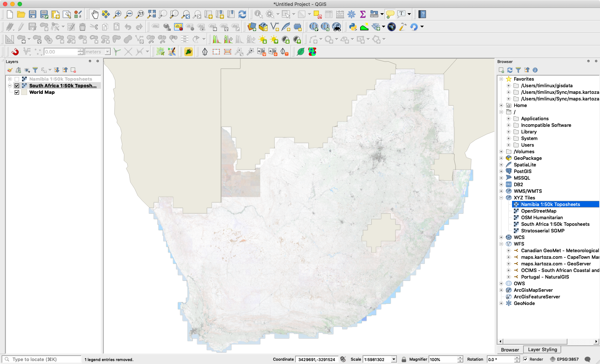Open the Statistical Summary panel
This screenshot has width=600, height=364.
tap(363, 14)
